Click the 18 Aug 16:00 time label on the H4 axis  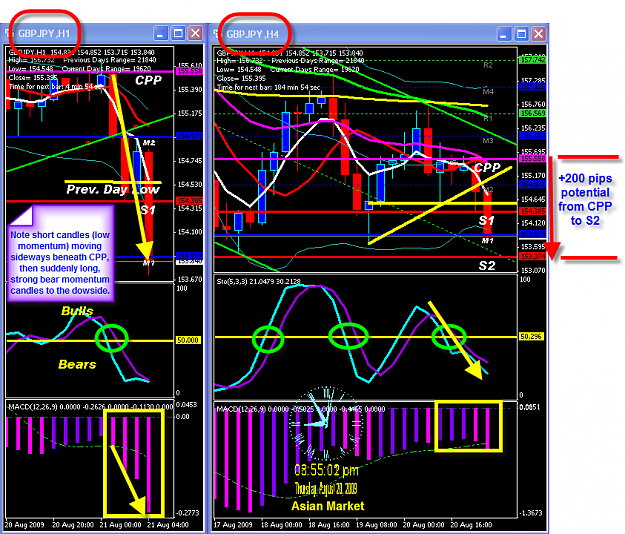tap(328, 524)
